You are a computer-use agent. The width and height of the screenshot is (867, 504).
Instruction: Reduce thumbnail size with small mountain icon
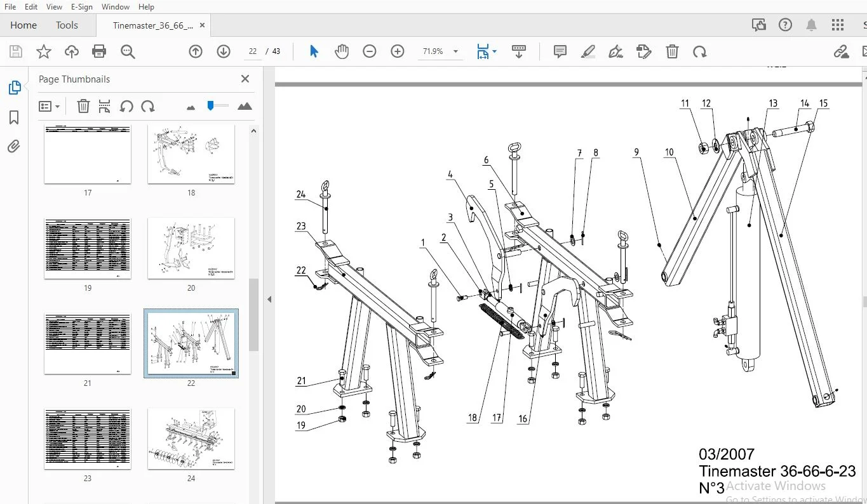coord(191,107)
